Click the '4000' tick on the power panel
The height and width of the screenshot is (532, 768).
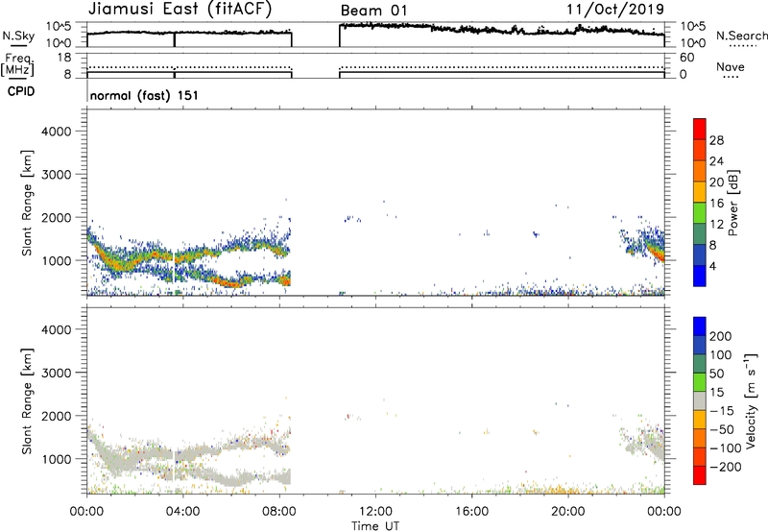tap(57, 132)
